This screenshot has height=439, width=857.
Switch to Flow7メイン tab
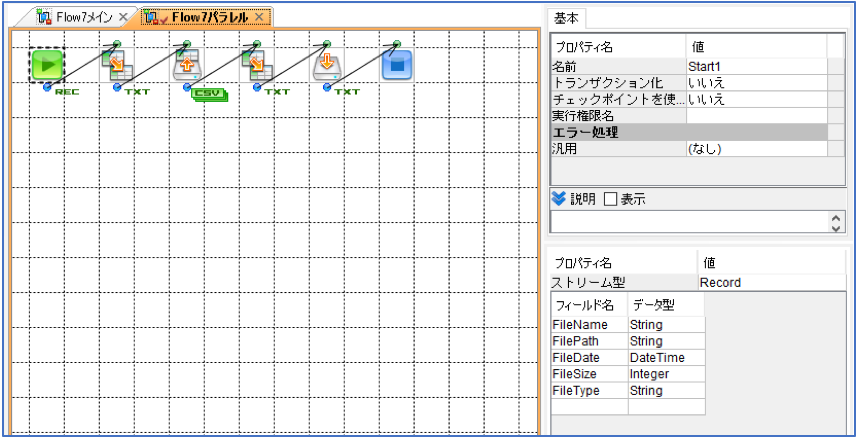tap(83, 18)
